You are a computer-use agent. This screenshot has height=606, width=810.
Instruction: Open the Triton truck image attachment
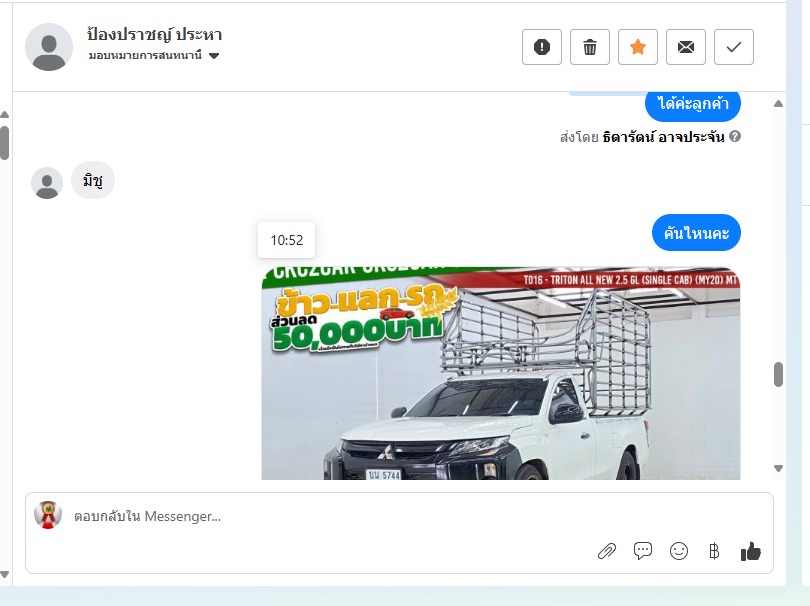coord(501,374)
